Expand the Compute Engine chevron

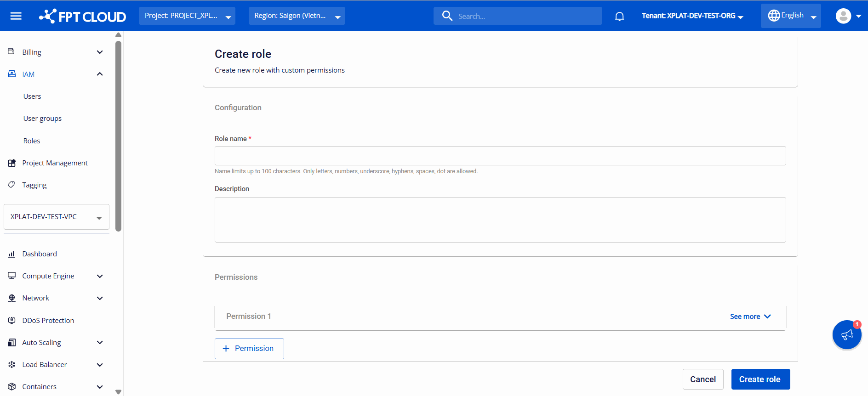(x=100, y=276)
